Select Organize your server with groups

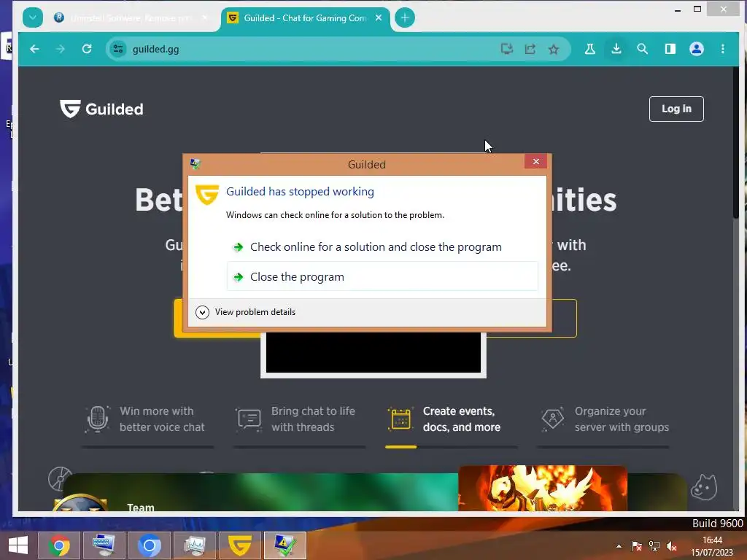click(x=603, y=419)
